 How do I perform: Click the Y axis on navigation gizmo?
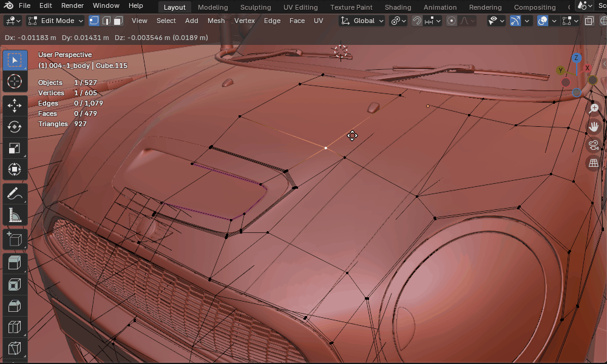pos(560,70)
